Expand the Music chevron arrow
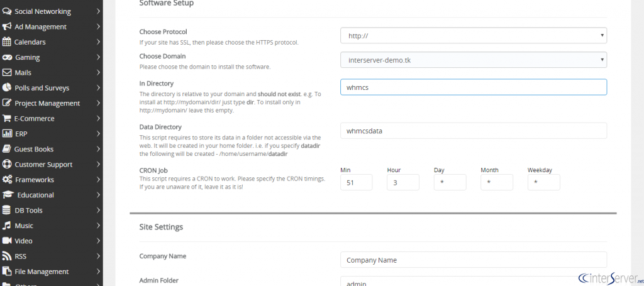Screen dimensions: 644x286 click(99, 226)
